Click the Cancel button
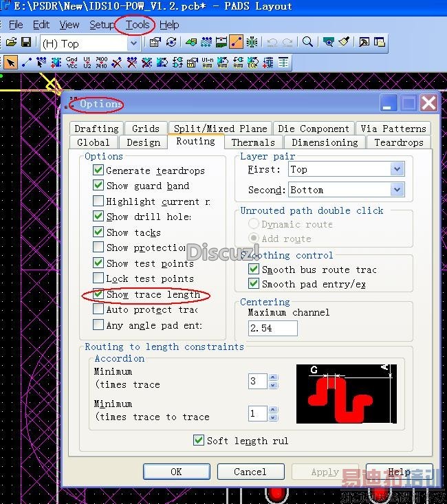This screenshot has width=447, height=504. pos(250,472)
